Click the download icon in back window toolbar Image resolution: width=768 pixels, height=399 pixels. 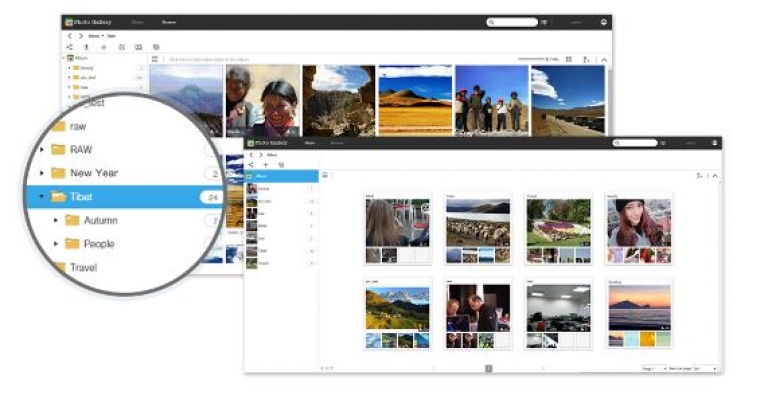(86, 47)
